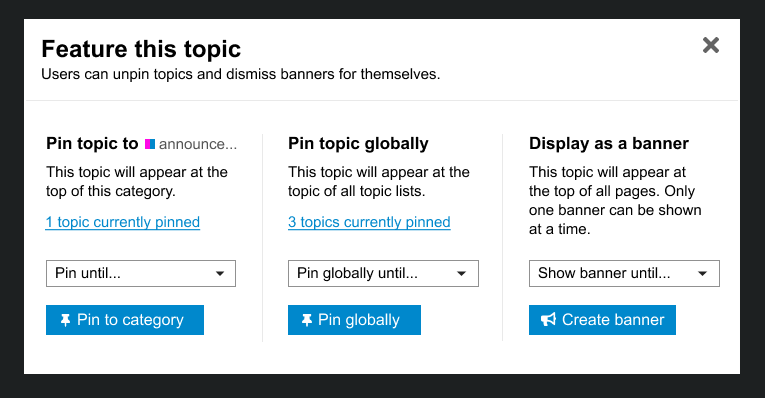Select the 'Feature this topic' heading
Viewport: 765px width, 398px height.
click(141, 49)
